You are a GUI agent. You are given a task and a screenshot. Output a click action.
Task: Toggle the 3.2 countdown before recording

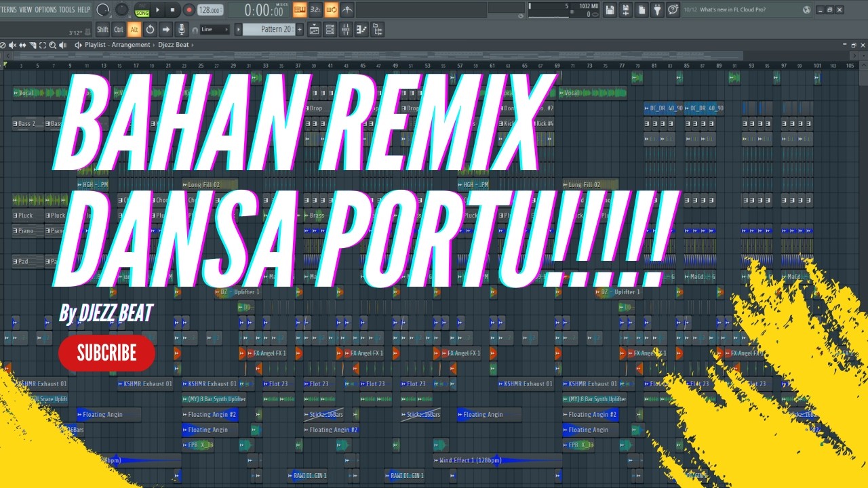[315, 9]
